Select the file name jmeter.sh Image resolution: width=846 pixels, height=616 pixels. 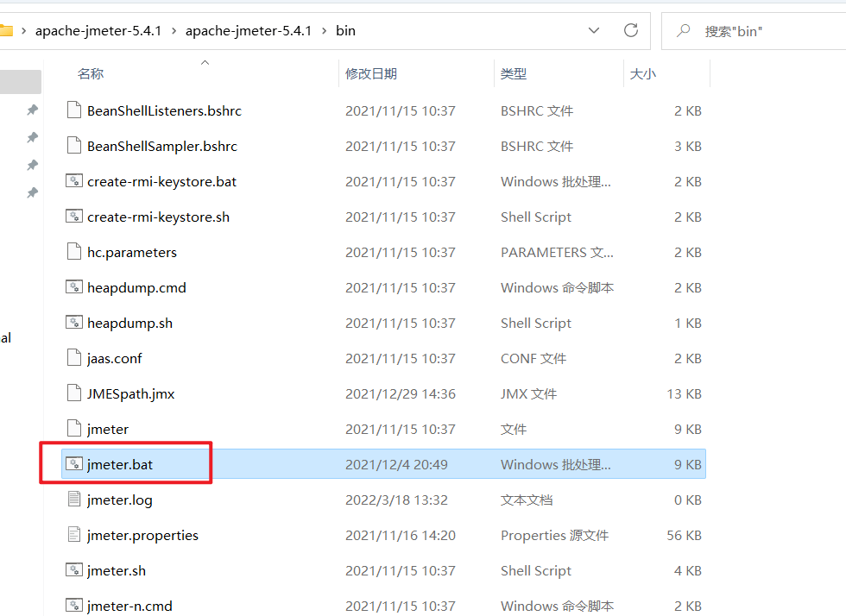[x=117, y=570]
